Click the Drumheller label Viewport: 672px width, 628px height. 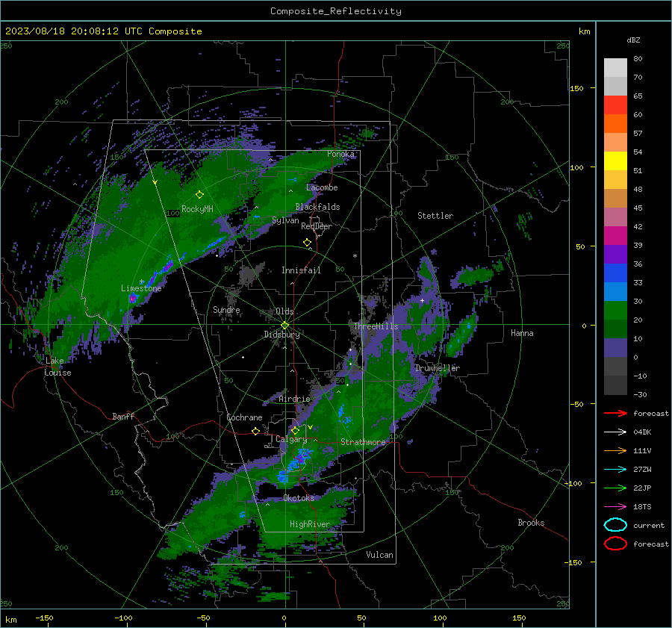click(x=438, y=368)
